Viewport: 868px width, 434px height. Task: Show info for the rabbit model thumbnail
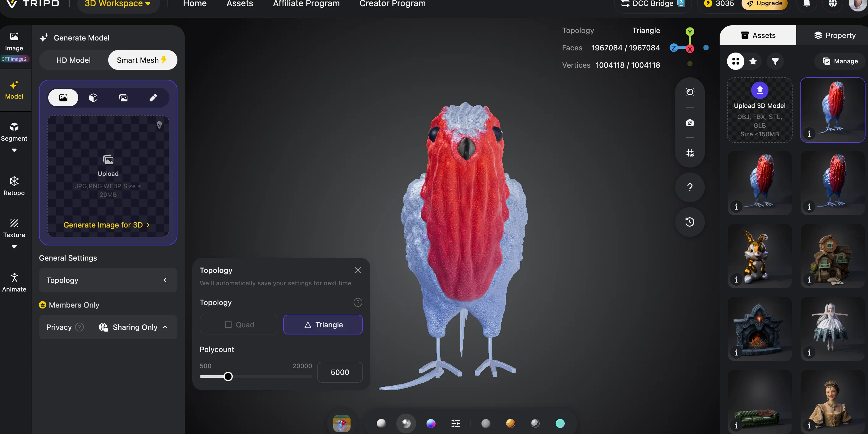point(736,280)
